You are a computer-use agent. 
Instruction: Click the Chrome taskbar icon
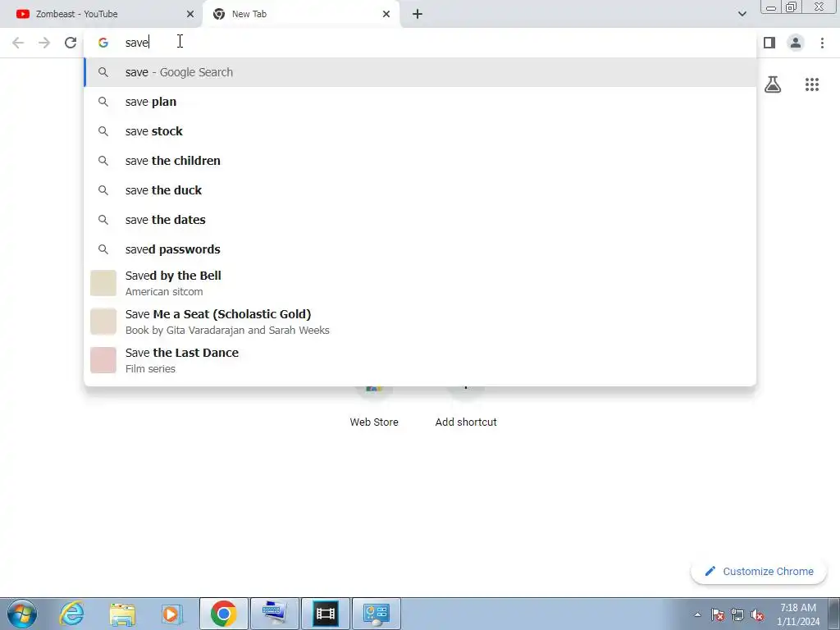click(223, 614)
